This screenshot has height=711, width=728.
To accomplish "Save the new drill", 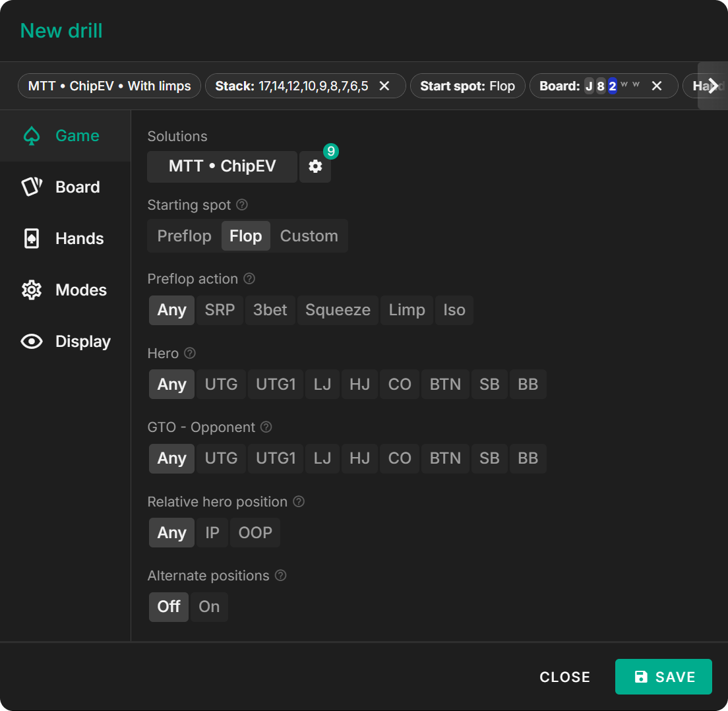I will [x=663, y=677].
